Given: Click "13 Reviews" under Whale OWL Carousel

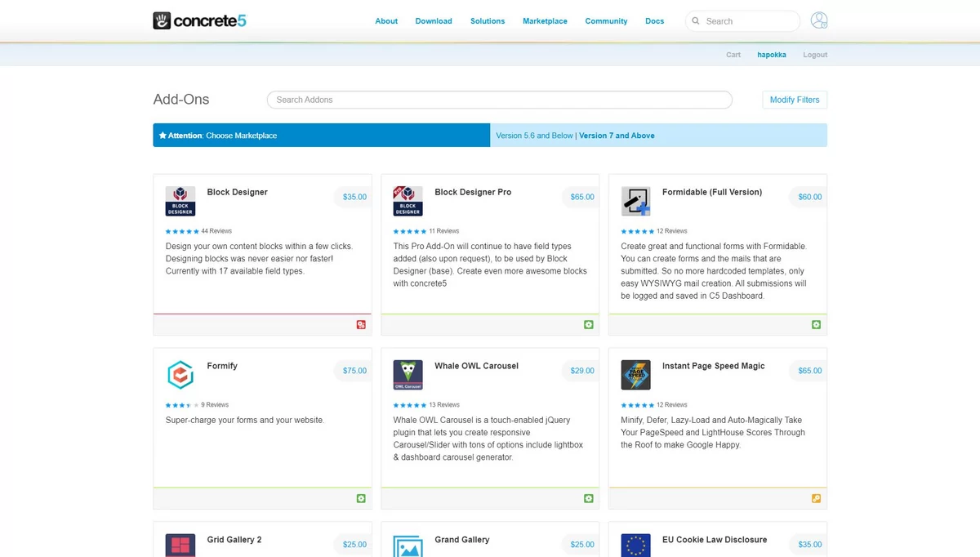Looking at the screenshot, I should 444,405.
